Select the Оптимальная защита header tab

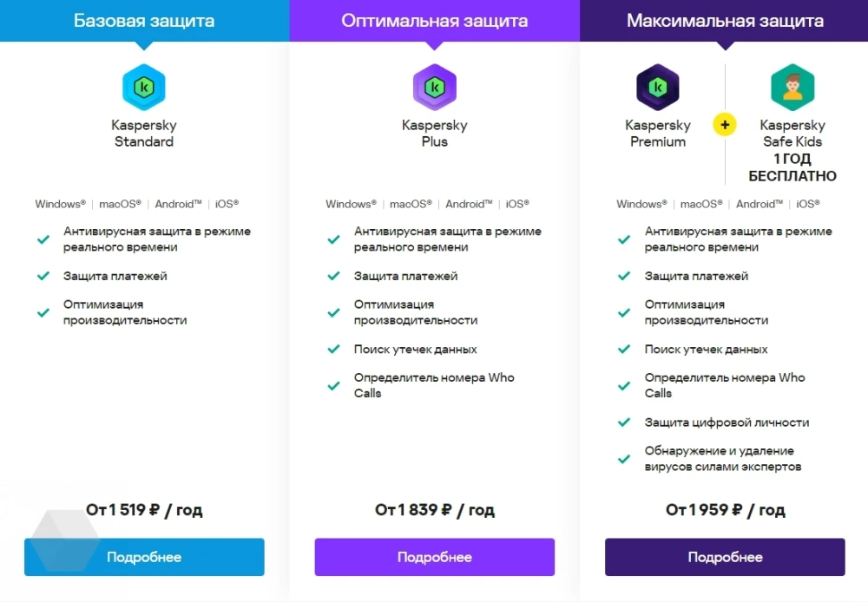434,20
